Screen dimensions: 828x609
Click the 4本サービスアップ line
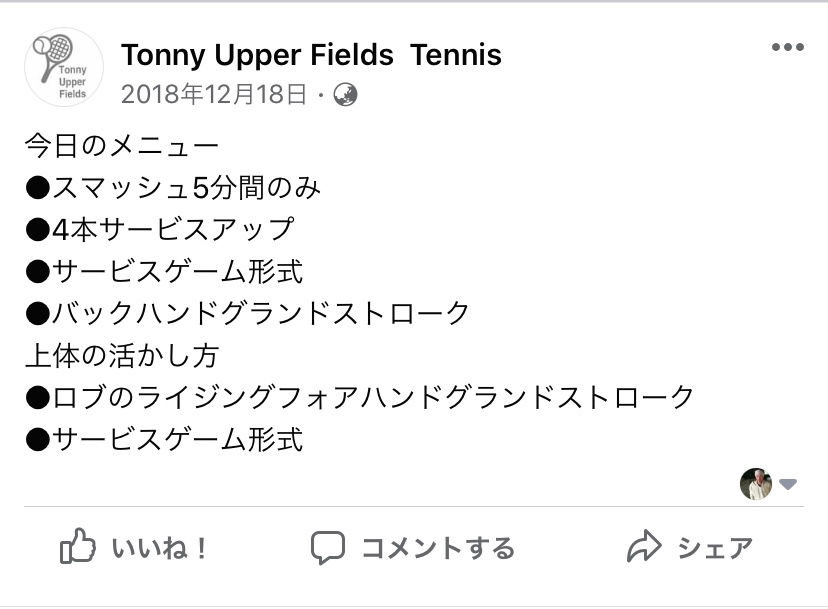(160, 229)
